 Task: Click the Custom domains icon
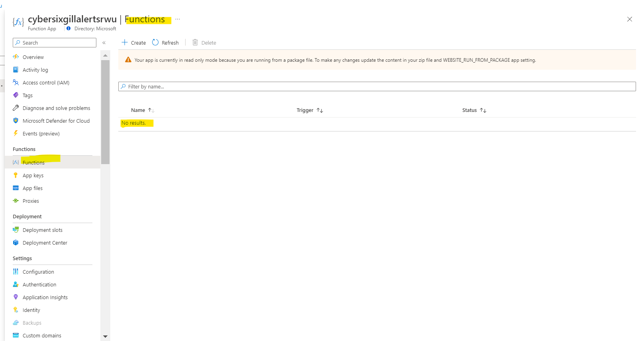click(x=16, y=335)
